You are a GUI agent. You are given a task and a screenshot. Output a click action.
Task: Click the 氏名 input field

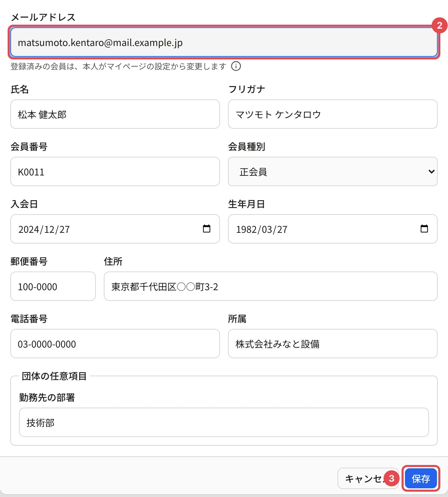click(115, 114)
